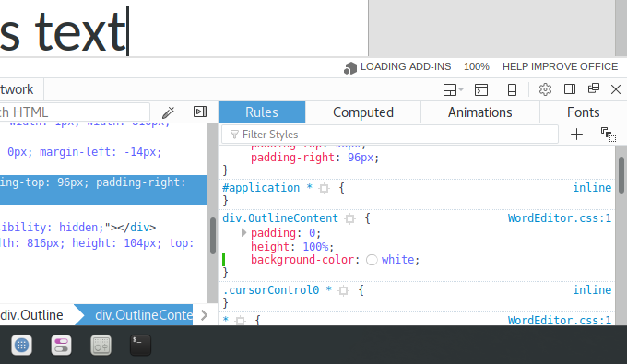
Task: Toggle the split console icon
Action: click(x=481, y=89)
